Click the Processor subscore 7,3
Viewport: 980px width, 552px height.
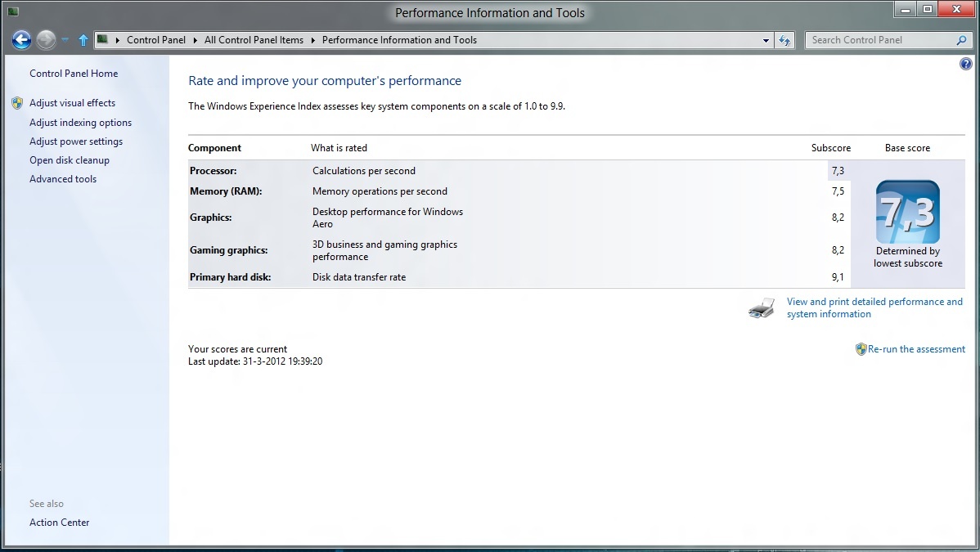coord(838,171)
